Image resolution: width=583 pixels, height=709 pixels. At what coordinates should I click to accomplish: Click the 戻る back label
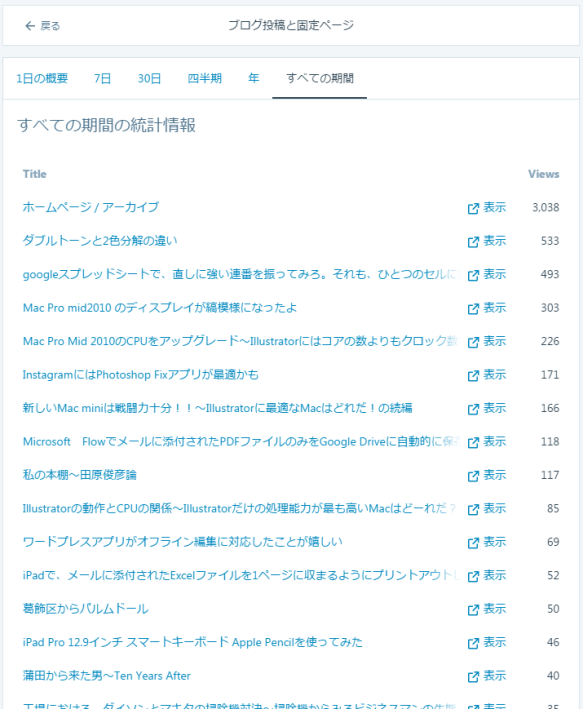[x=50, y=26]
